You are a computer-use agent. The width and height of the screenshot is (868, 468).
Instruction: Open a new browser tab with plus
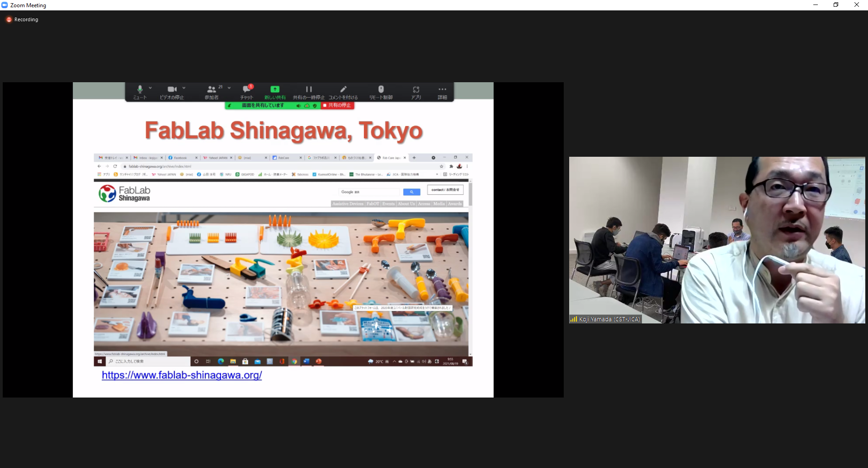coord(414,158)
